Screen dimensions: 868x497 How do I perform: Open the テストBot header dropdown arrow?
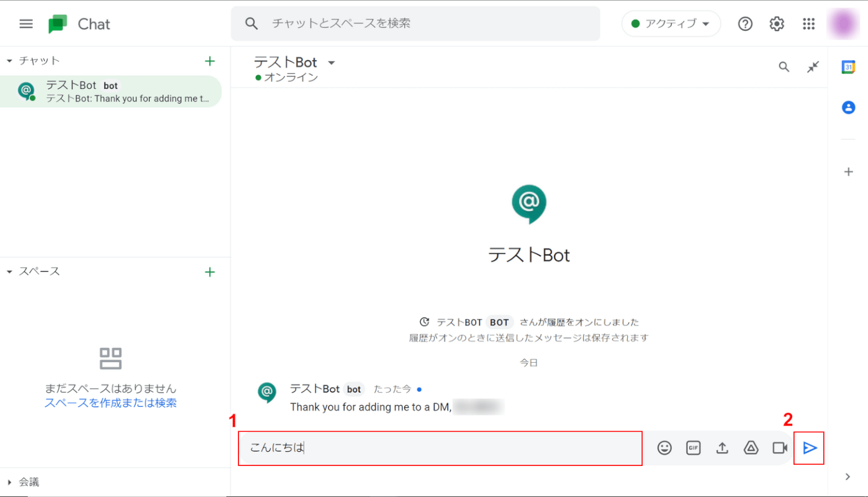click(x=332, y=63)
